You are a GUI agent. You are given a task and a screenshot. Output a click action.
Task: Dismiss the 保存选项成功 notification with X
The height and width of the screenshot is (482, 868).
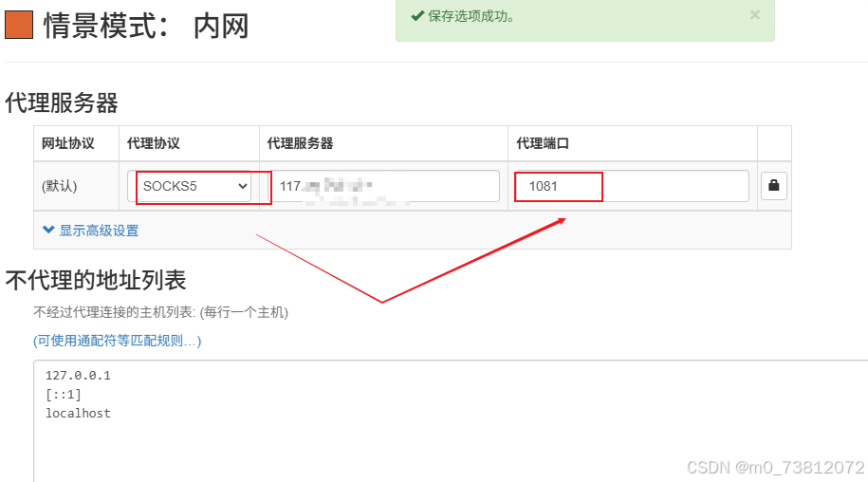click(754, 15)
